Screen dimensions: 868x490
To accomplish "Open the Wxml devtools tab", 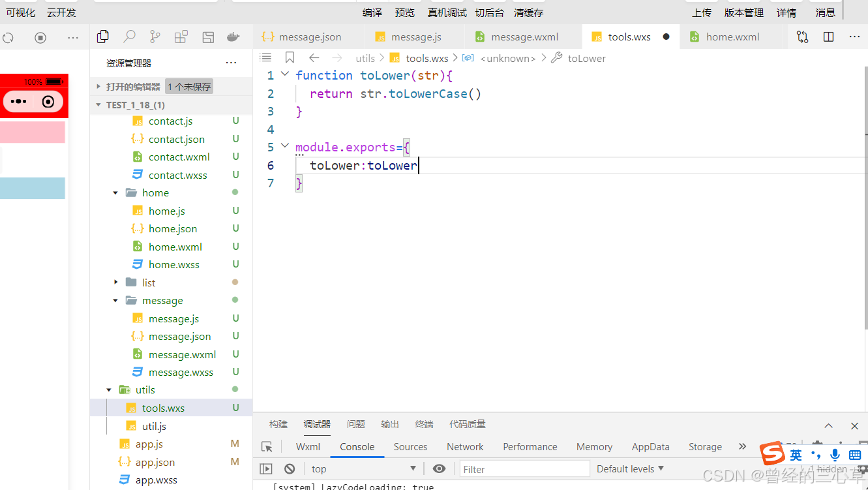I will pyautogui.click(x=308, y=447).
